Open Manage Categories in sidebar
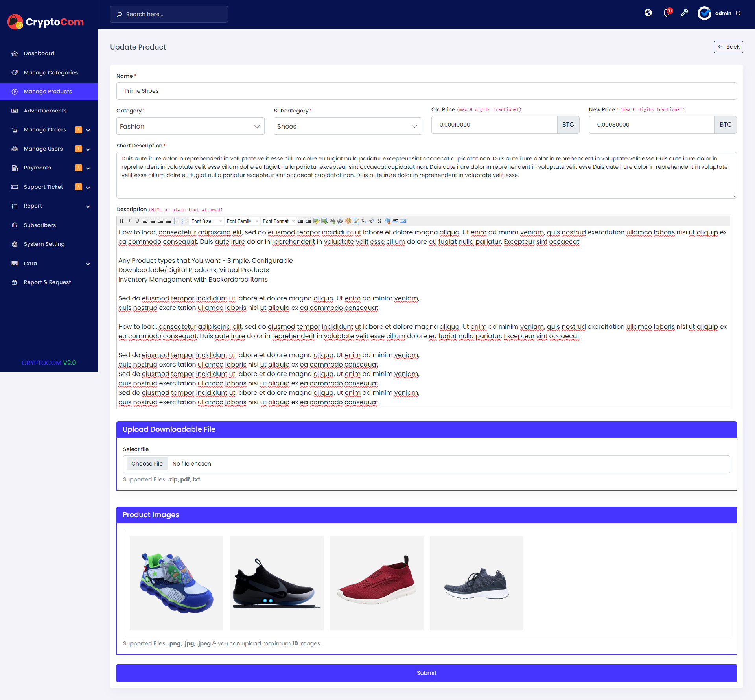The height and width of the screenshot is (700, 755). point(51,72)
